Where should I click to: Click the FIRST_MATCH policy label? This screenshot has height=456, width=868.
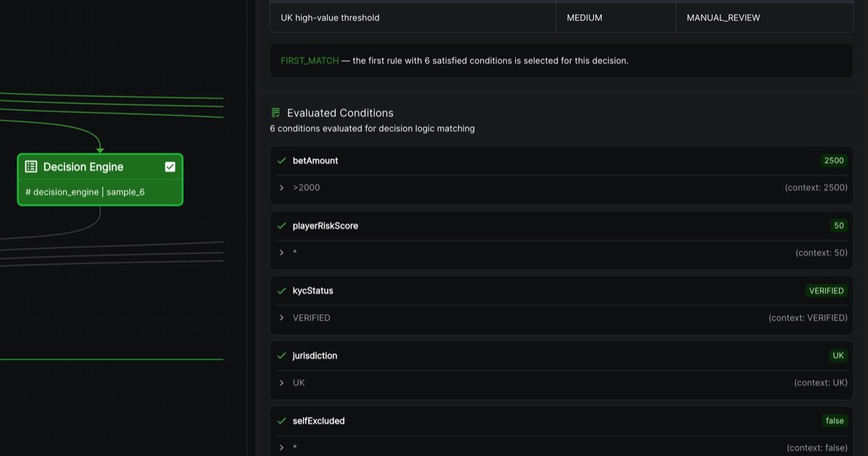[x=310, y=61]
